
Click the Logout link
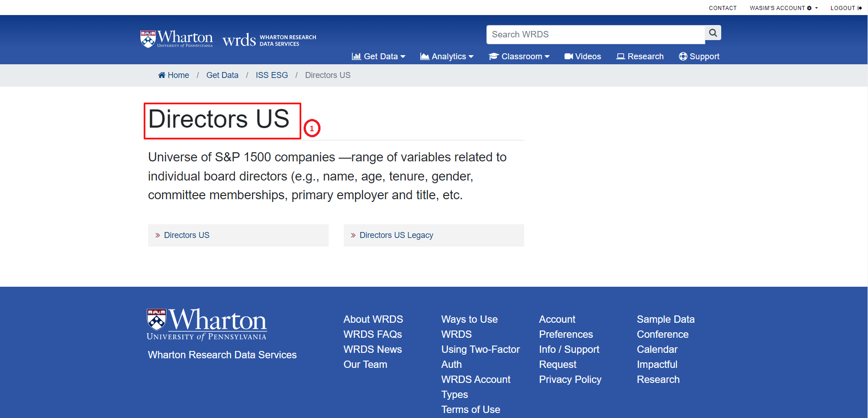(x=846, y=8)
